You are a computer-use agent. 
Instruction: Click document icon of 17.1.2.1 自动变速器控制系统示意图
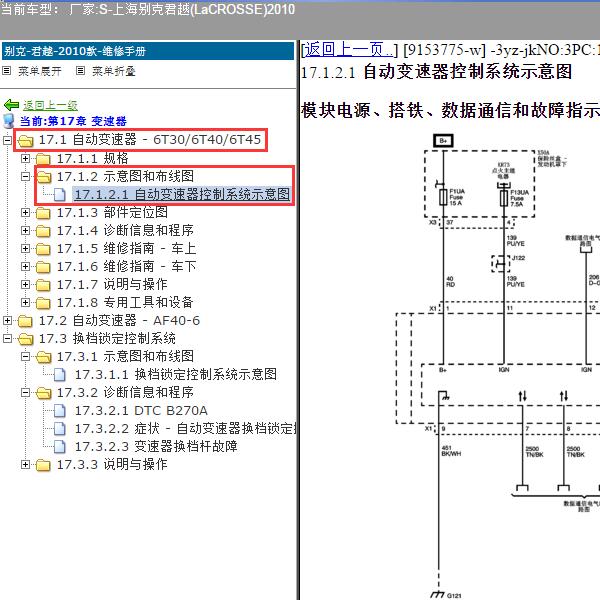[60, 195]
